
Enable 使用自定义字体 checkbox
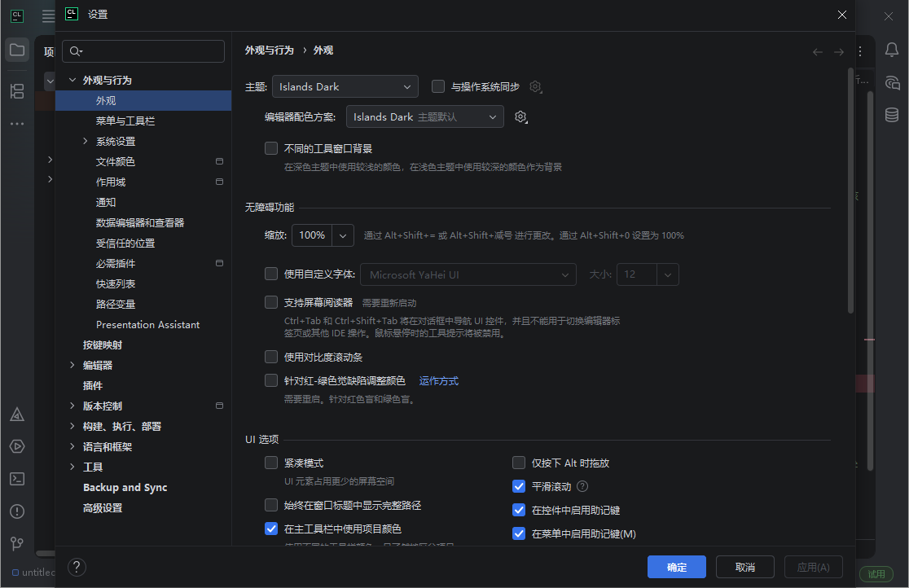pos(270,274)
